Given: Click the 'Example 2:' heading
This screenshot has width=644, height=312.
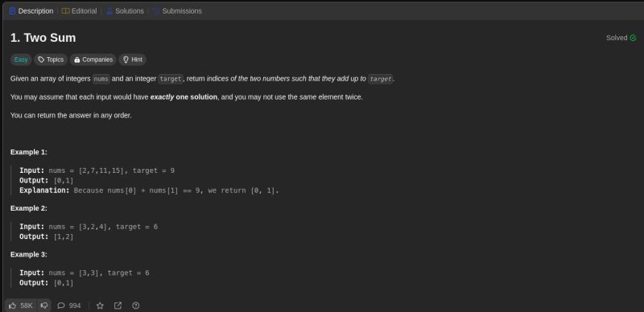Looking at the screenshot, I should tap(29, 208).
